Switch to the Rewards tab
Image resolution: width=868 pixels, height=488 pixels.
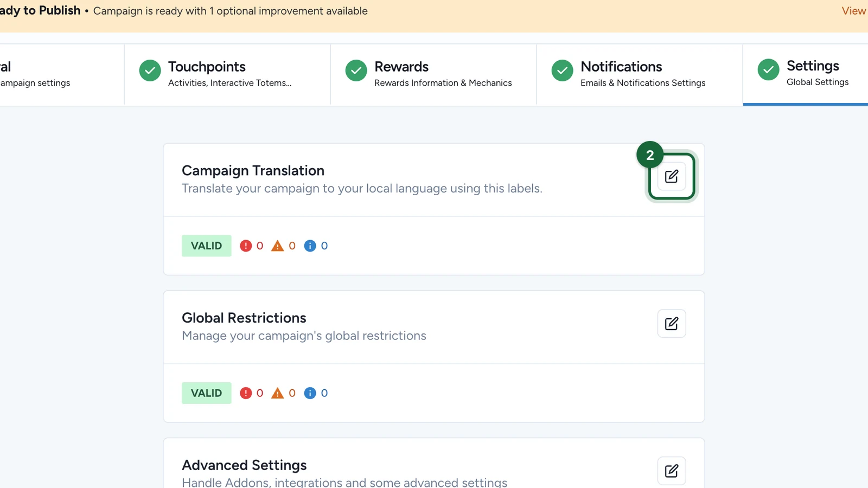pyautogui.click(x=433, y=75)
